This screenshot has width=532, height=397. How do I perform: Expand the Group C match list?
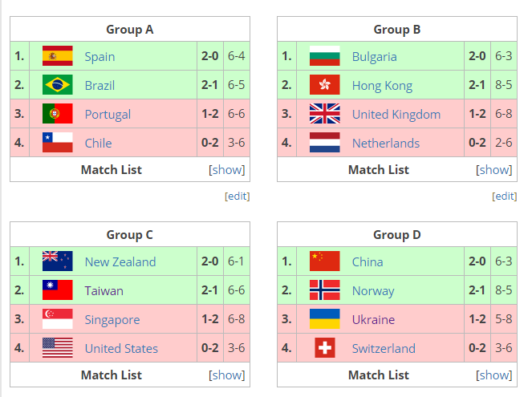[x=226, y=375]
